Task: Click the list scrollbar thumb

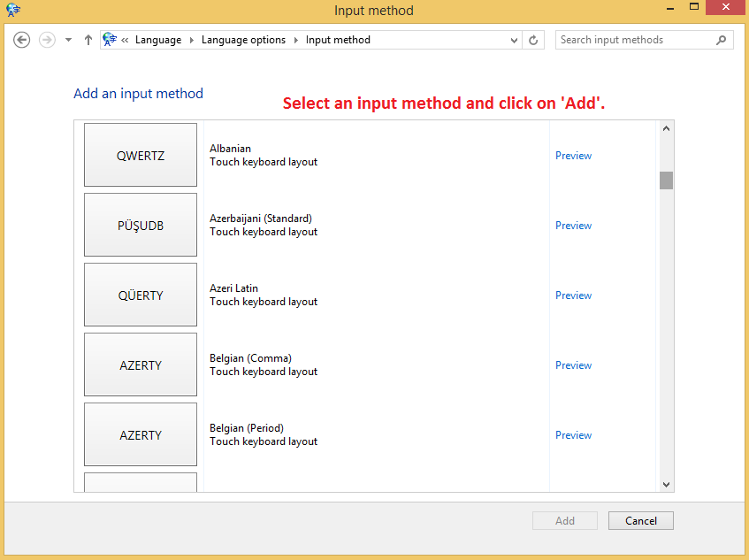Action: (x=667, y=180)
